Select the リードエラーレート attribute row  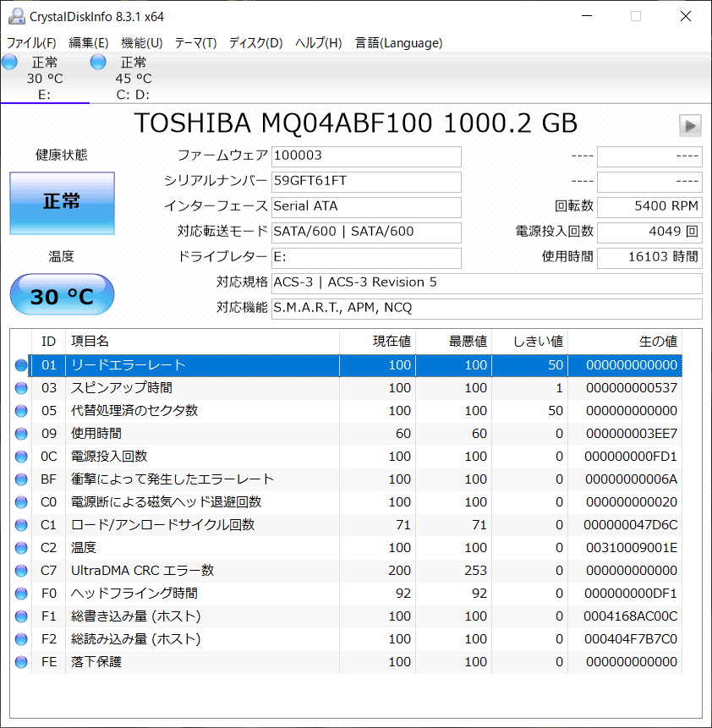[x=355, y=365]
